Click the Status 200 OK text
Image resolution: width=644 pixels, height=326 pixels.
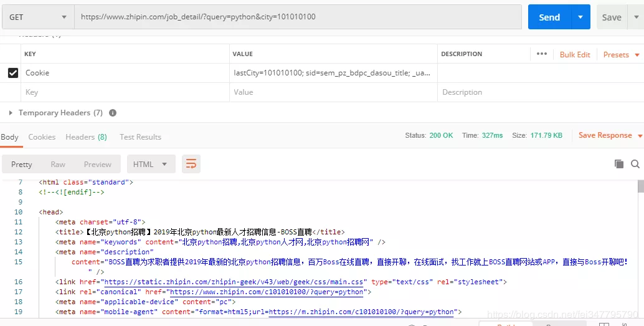[429, 135]
